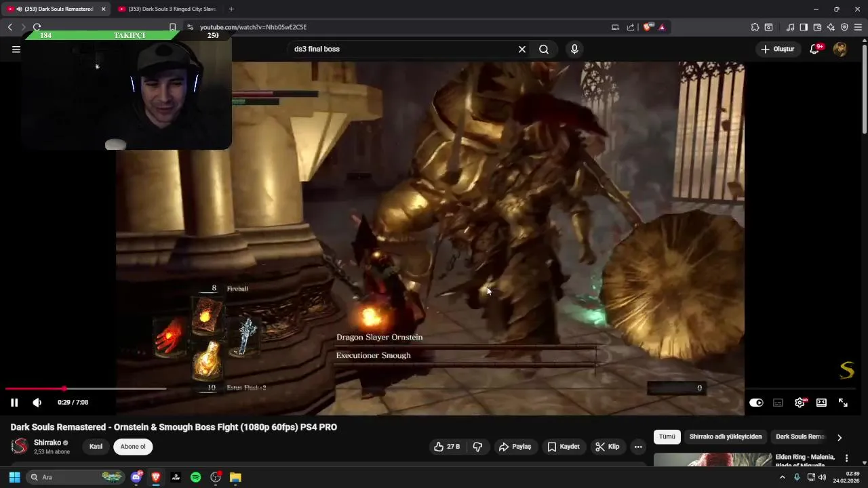868x488 pixels.
Task: Run search with the magnifier button
Action: pos(544,49)
